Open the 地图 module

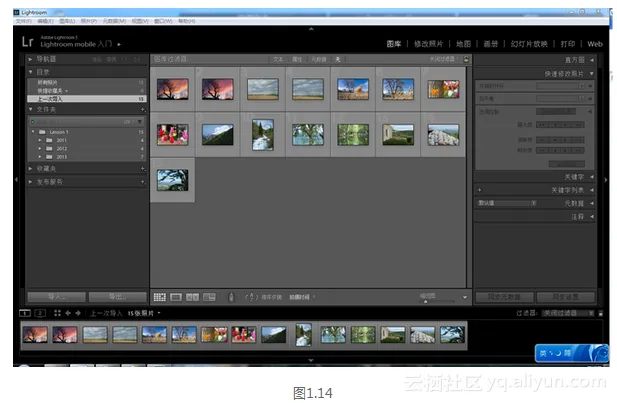tap(463, 44)
